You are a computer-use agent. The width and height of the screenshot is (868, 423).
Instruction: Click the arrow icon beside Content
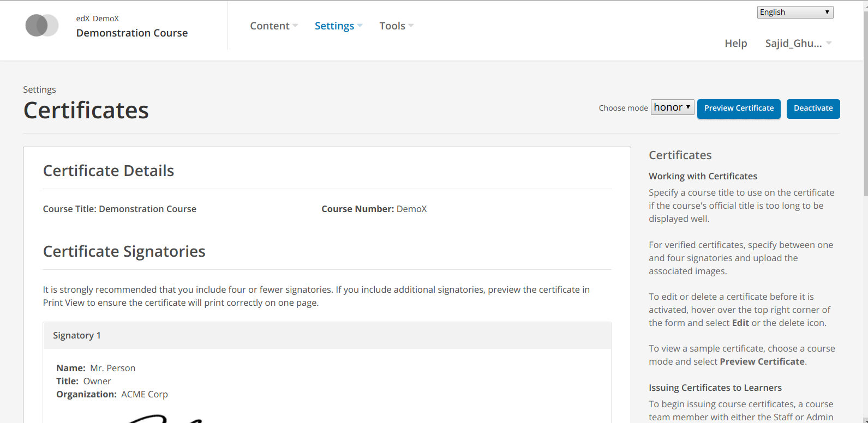(x=295, y=26)
